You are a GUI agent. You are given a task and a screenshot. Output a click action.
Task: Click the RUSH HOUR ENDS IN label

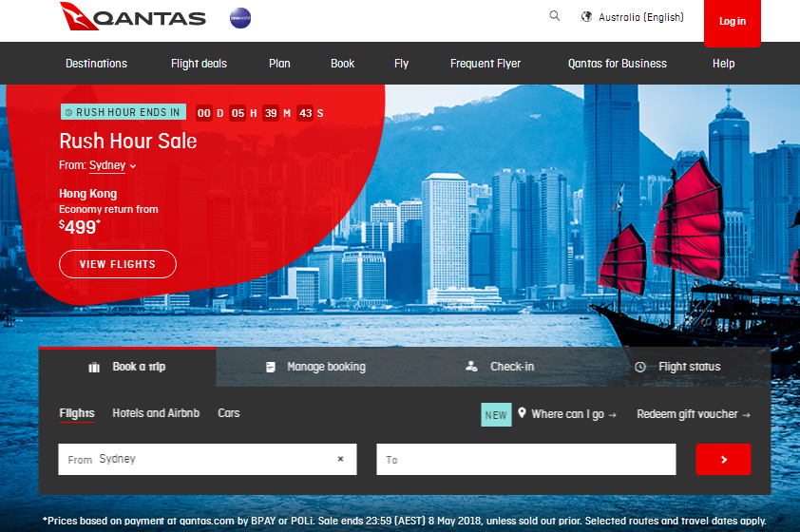[x=124, y=112]
